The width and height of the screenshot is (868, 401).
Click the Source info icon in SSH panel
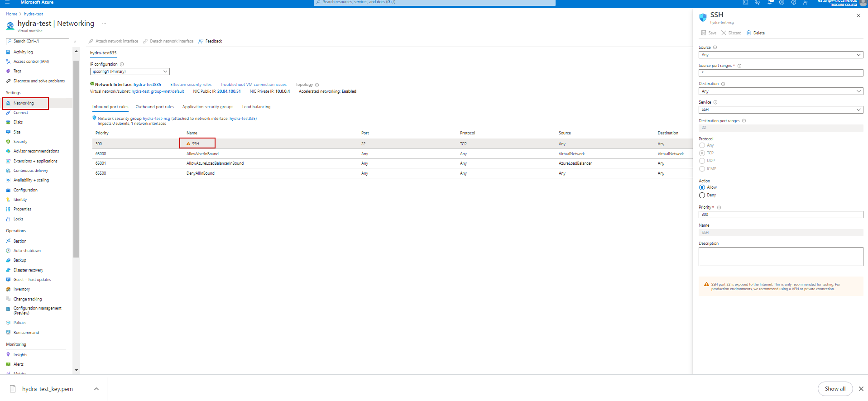pos(715,48)
